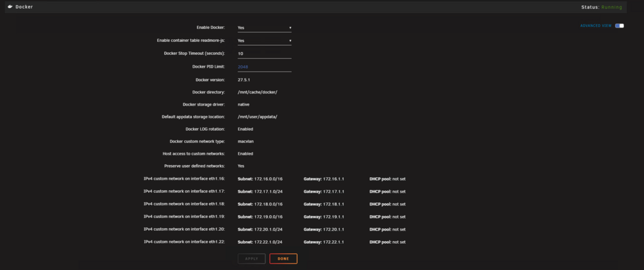Click the Docker directory path /mnt/cache/docker/
Image resolution: width=644 pixels, height=270 pixels.
point(257,92)
